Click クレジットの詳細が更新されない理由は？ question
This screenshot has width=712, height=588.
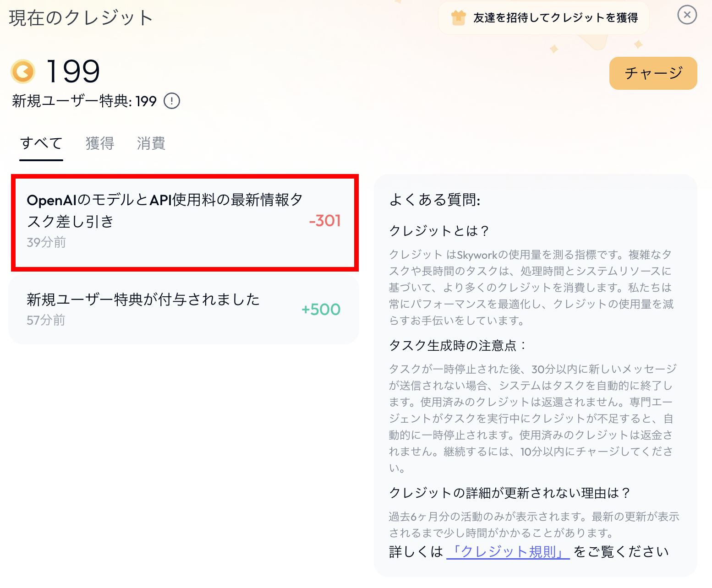point(510,493)
